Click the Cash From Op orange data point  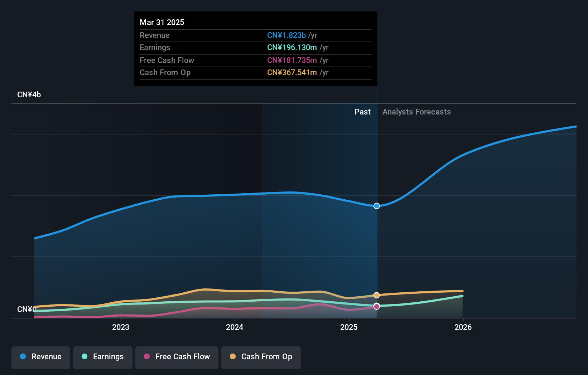point(377,295)
